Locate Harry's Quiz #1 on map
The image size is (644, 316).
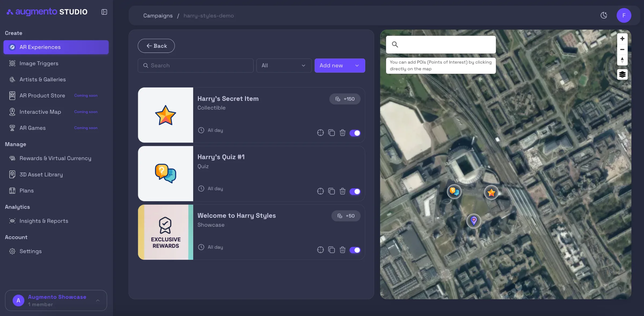coord(320,191)
